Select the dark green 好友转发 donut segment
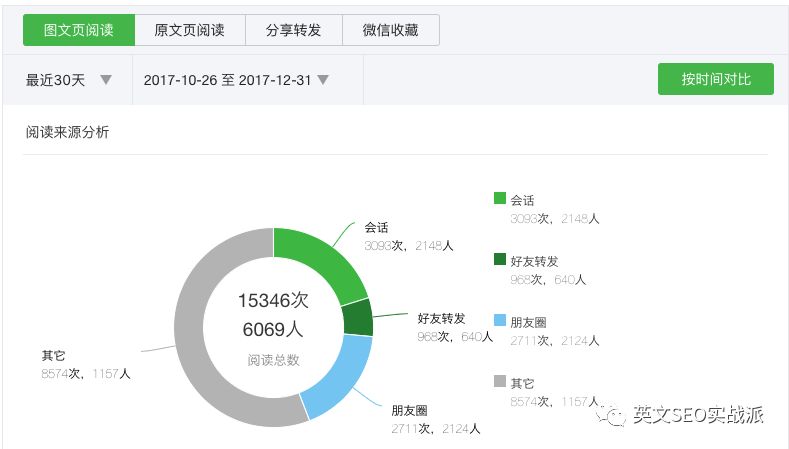The width and height of the screenshot is (789, 449). [358, 318]
